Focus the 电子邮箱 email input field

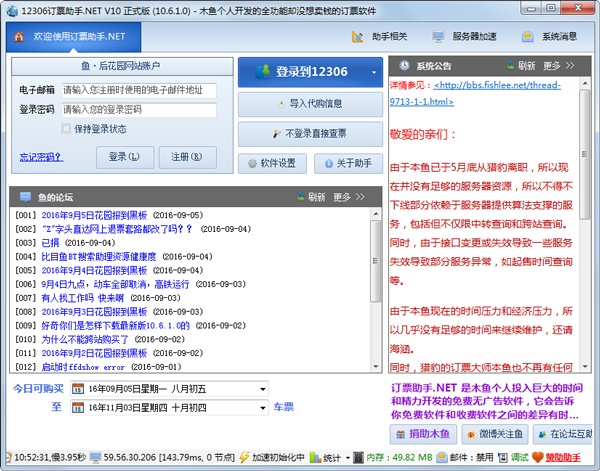pyautogui.click(x=139, y=90)
